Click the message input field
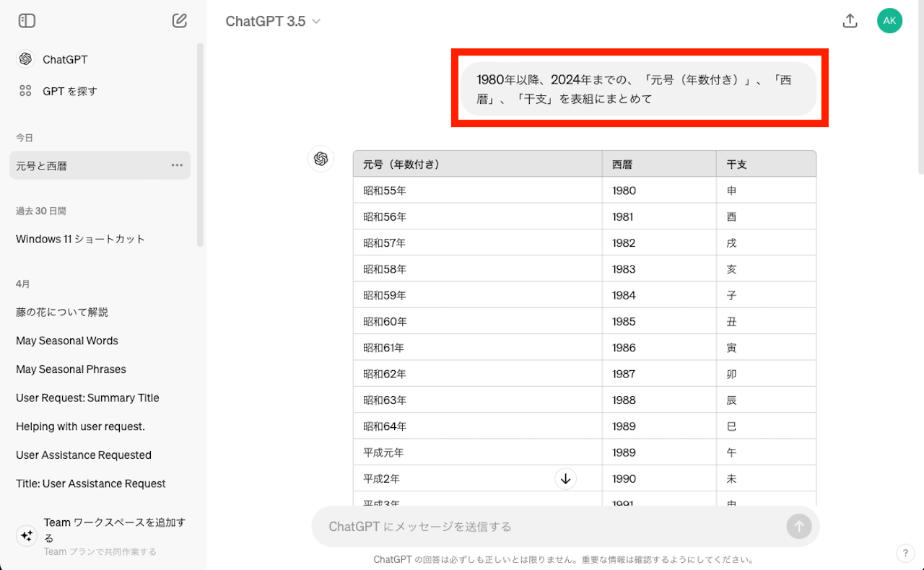 point(549,527)
